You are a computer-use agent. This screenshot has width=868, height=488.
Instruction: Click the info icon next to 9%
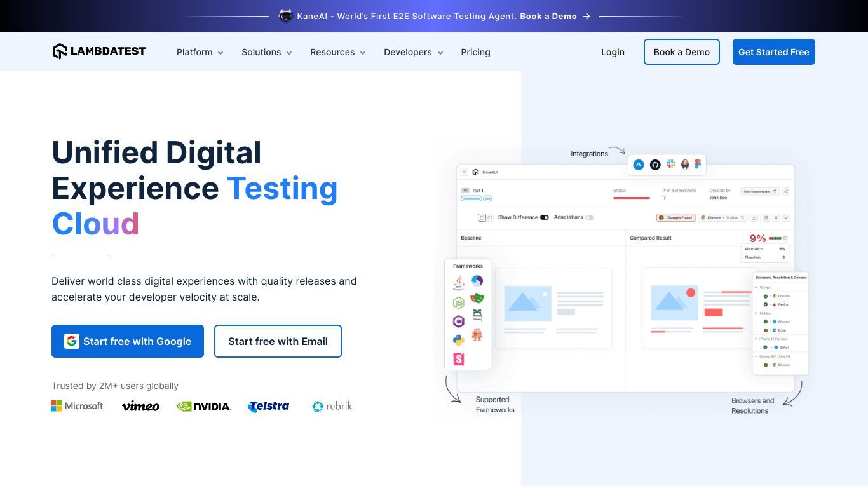point(785,238)
